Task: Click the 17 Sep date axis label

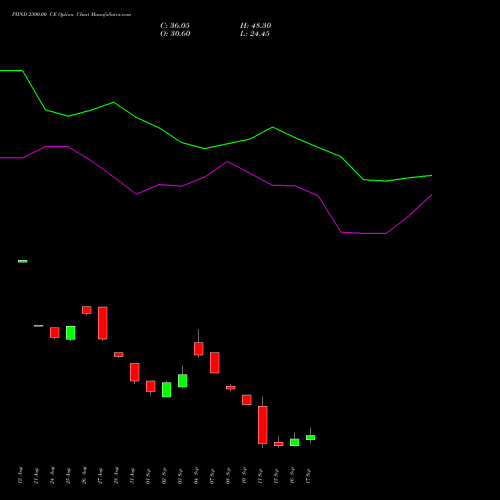Action: click(x=308, y=476)
